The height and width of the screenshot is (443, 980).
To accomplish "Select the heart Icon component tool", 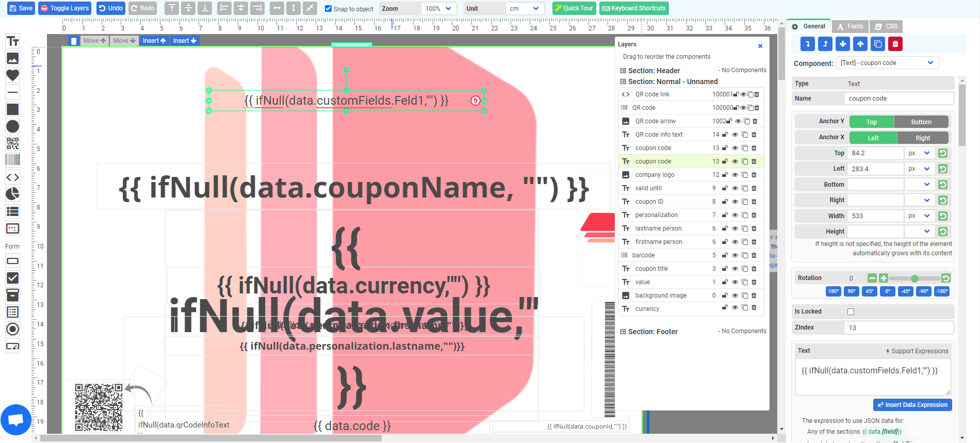I will tap(12, 75).
